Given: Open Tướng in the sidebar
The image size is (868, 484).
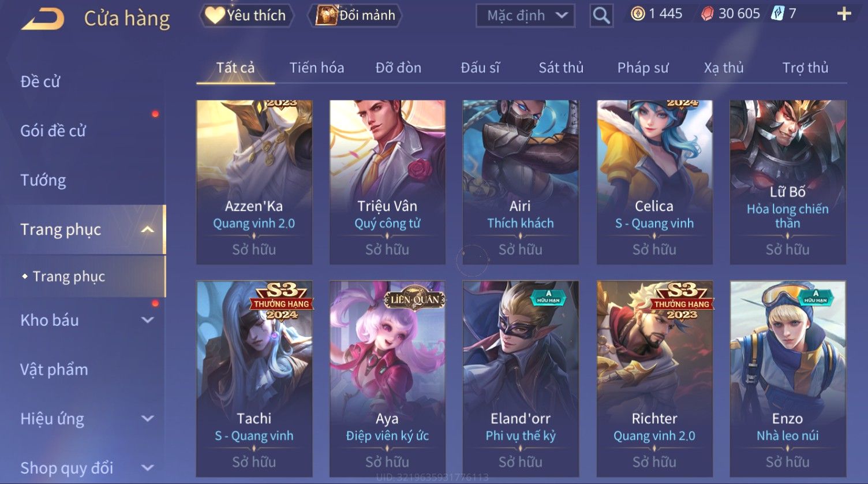Looking at the screenshot, I should 43,180.
